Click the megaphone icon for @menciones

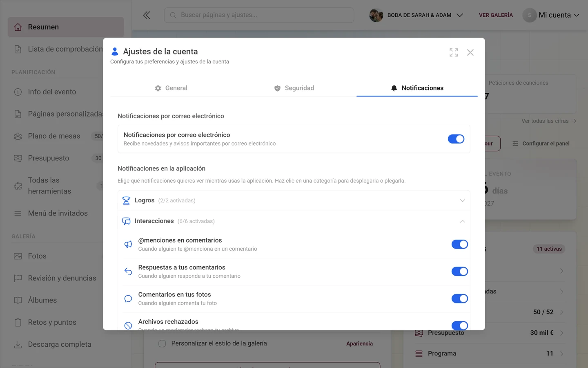pos(128,244)
